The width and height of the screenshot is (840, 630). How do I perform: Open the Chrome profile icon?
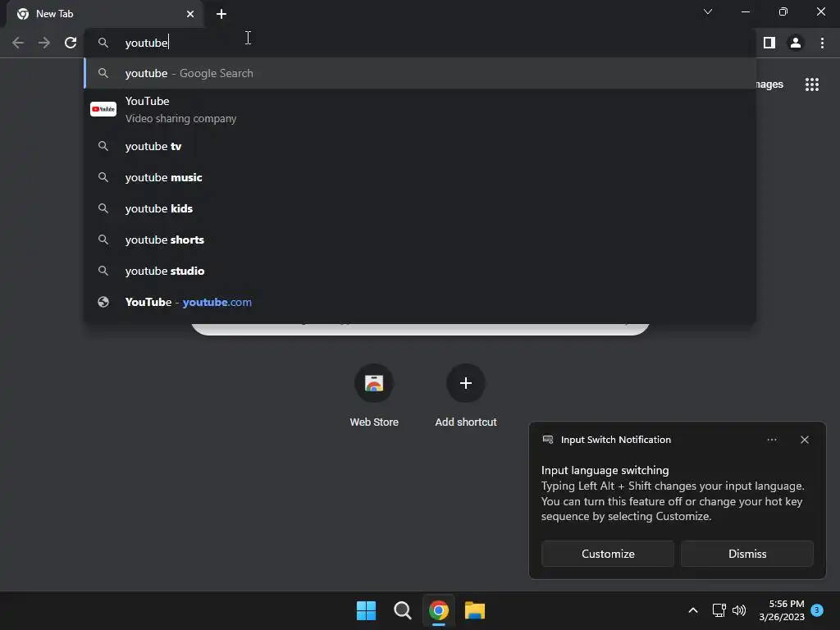tap(796, 43)
